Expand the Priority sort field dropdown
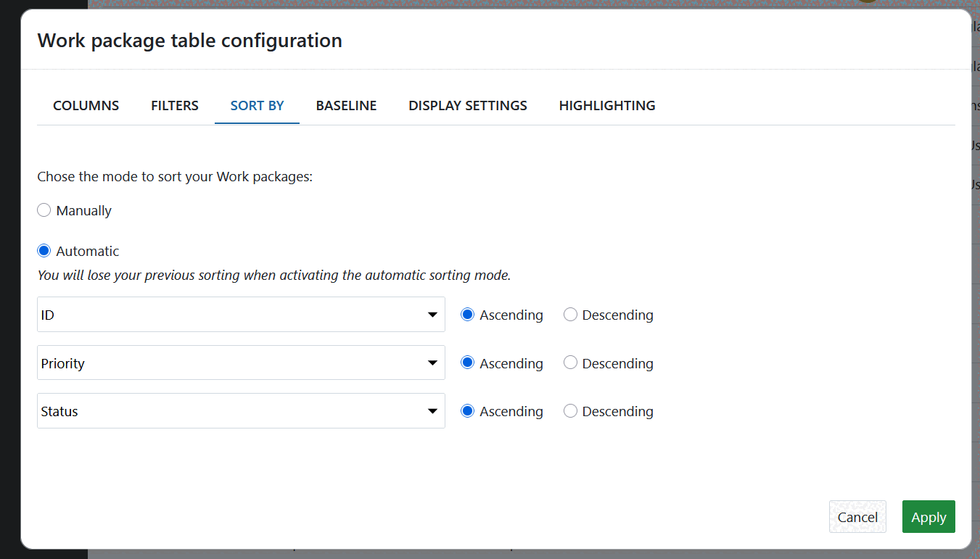 click(241, 363)
